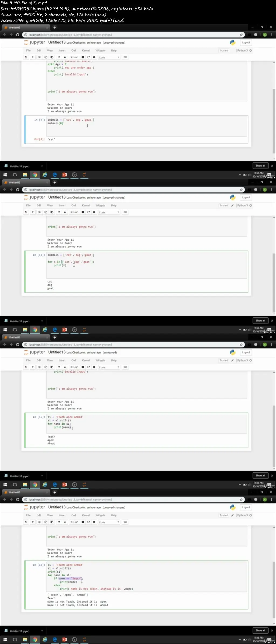
Task: Click Task View icon in 11:53 AM frame
Action: 15,330
